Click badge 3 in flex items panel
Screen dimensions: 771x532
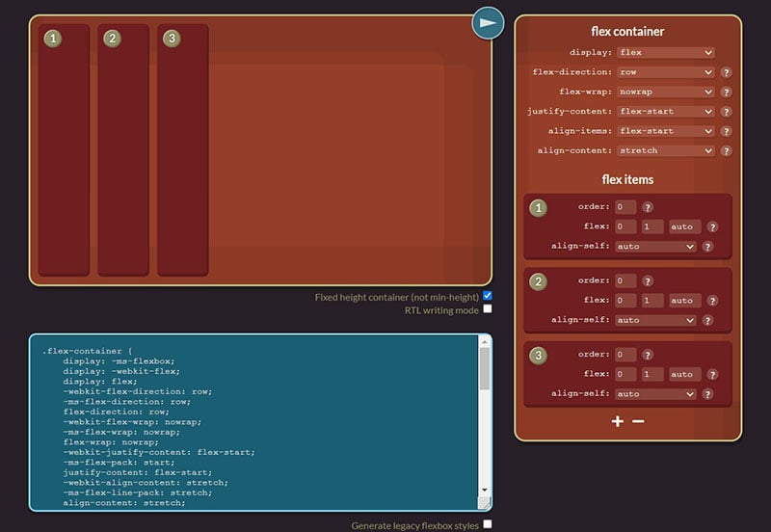[x=538, y=356]
